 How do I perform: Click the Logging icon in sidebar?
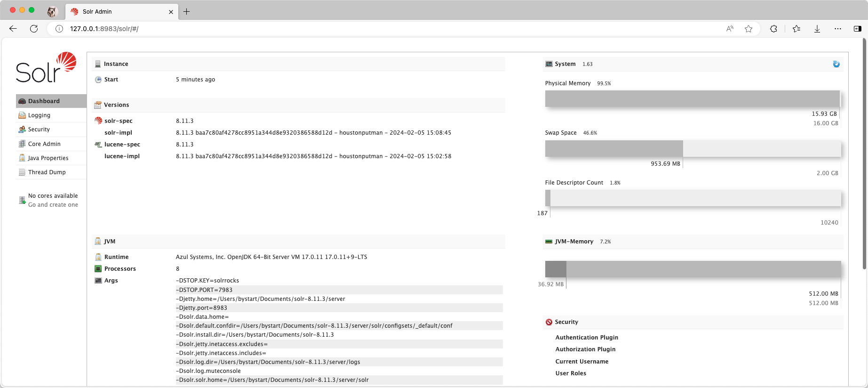click(x=22, y=115)
